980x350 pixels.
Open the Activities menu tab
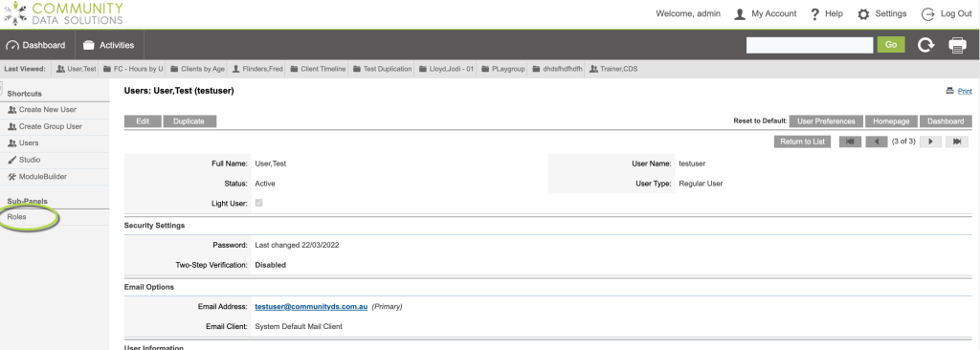click(109, 45)
